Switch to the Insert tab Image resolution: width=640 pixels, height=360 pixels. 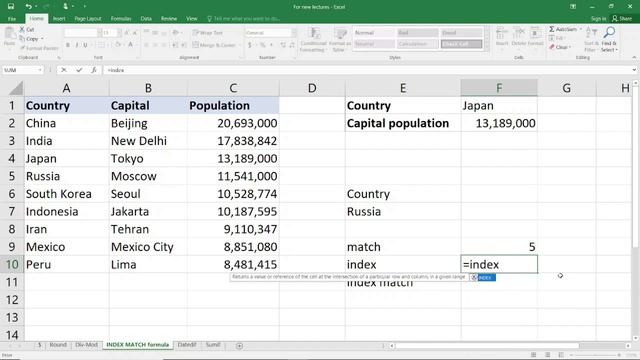point(59,19)
